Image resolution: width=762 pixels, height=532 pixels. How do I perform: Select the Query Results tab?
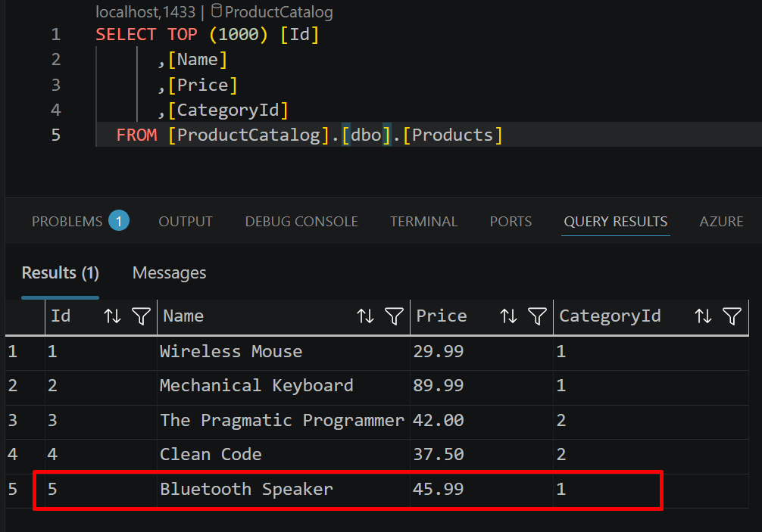point(615,221)
